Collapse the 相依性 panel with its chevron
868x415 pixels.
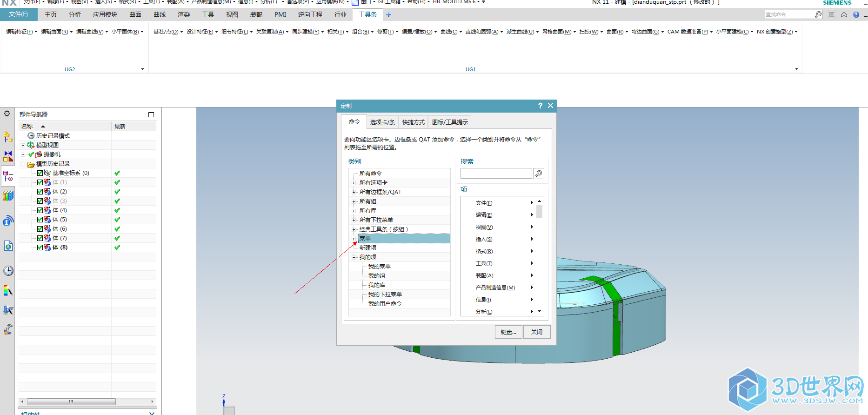click(152, 413)
